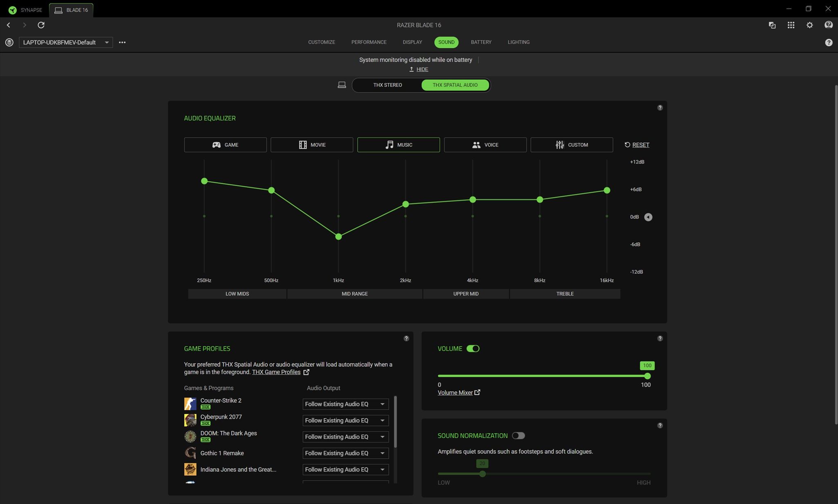
Task: Click the refresh icon in the navigation bar
Action: (41, 25)
